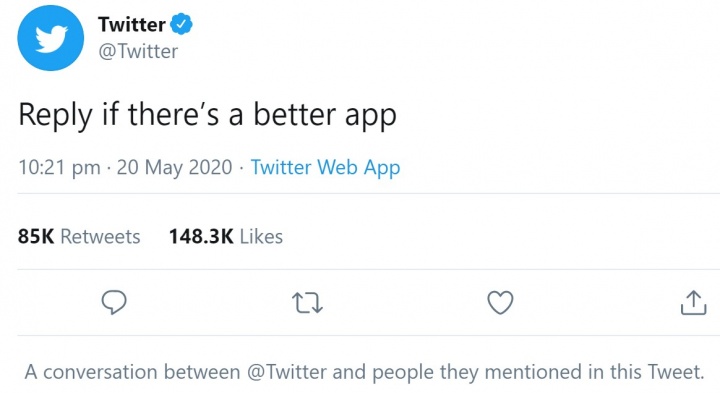
Task: View the Retweets label list
Action: pos(100,237)
